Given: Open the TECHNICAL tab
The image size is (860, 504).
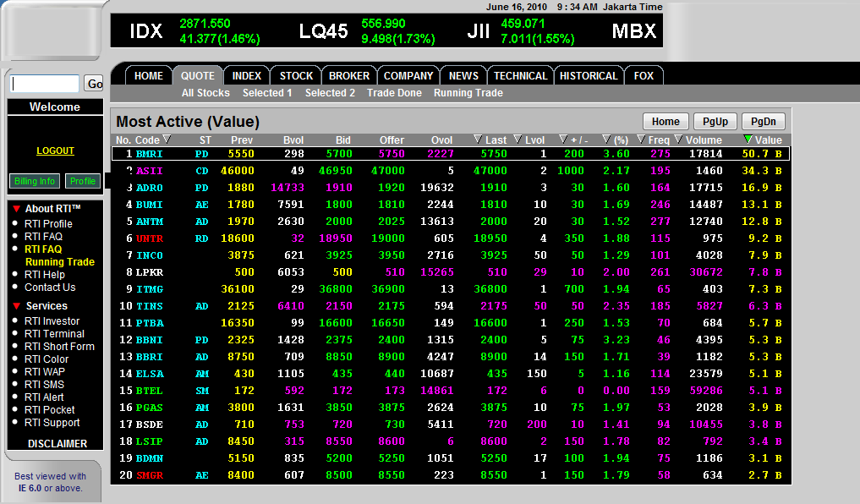Looking at the screenshot, I should (521, 75).
